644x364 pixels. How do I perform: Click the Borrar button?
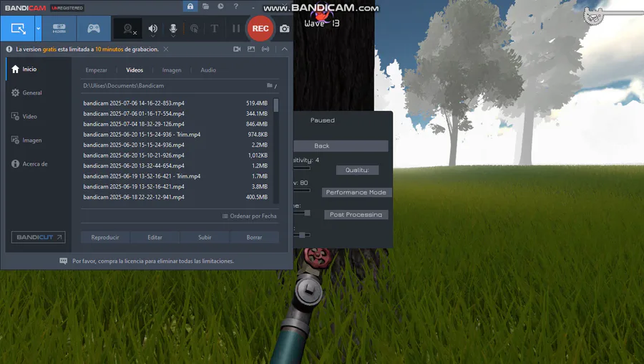click(254, 237)
